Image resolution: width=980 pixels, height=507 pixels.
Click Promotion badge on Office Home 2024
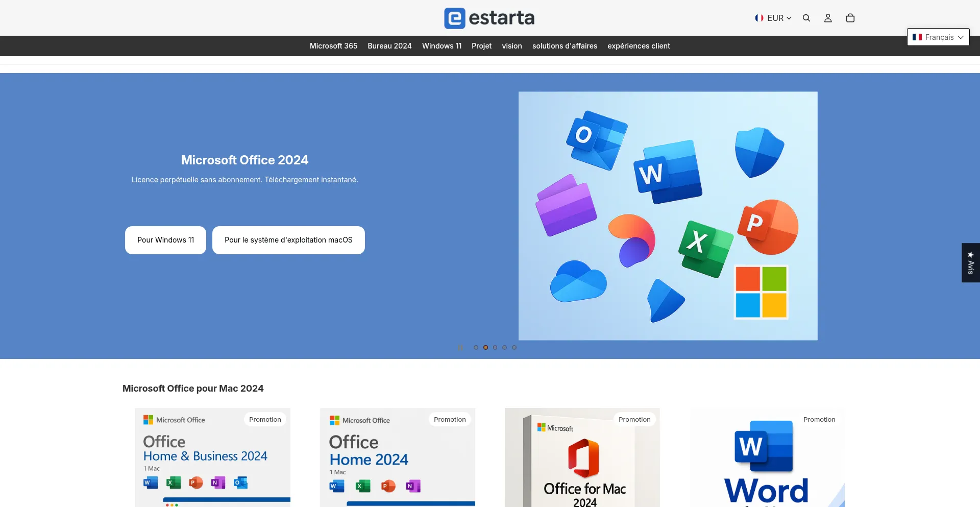pos(450,419)
